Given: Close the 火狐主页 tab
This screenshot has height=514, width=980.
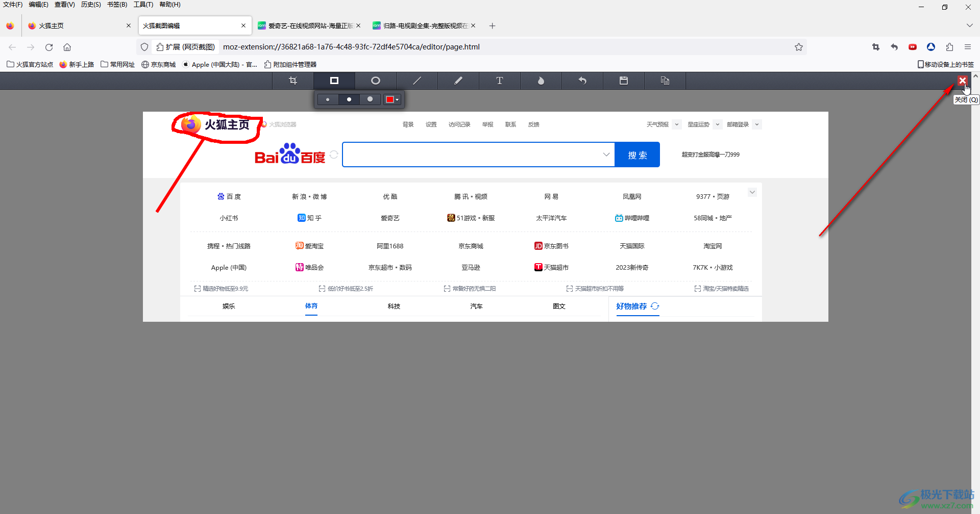Looking at the screenshot, I should tap(129, 25).
